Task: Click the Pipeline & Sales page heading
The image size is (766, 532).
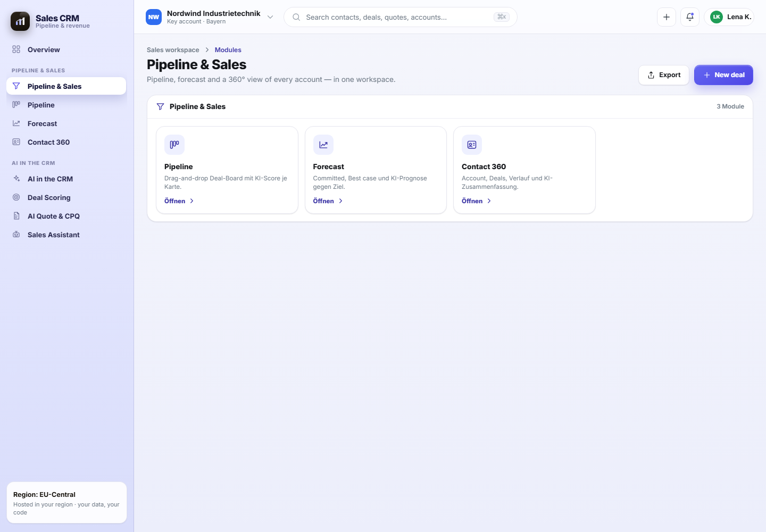Action: click(x=197, y=64)
